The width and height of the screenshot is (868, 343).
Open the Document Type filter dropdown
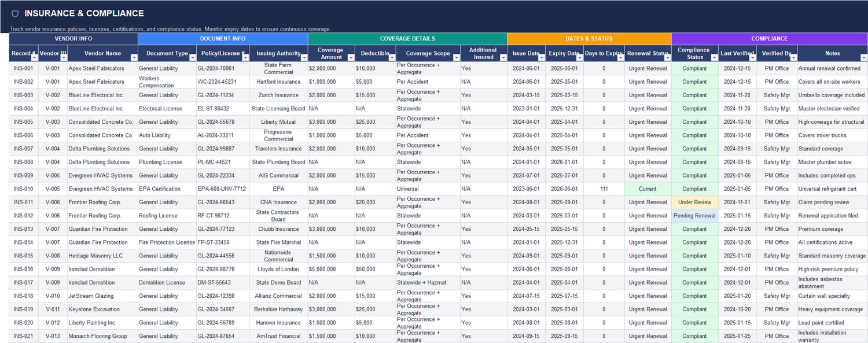click(193, 57)
